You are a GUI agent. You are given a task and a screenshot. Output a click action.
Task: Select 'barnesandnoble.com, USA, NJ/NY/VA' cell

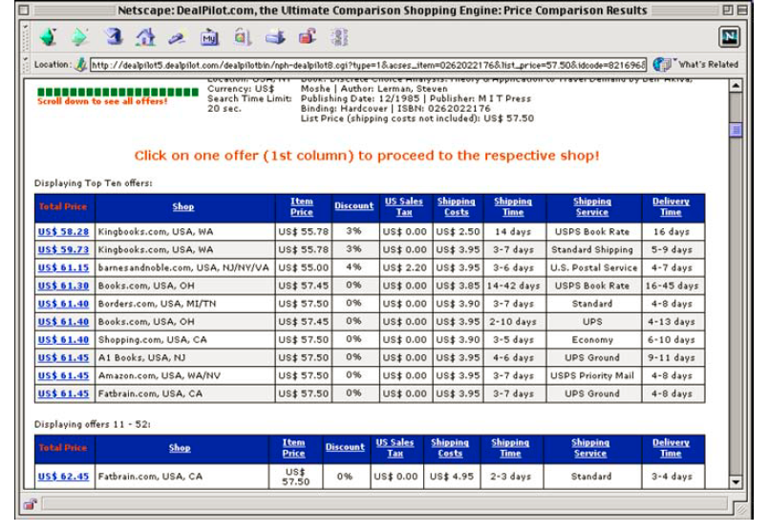(x=185, y=267)
